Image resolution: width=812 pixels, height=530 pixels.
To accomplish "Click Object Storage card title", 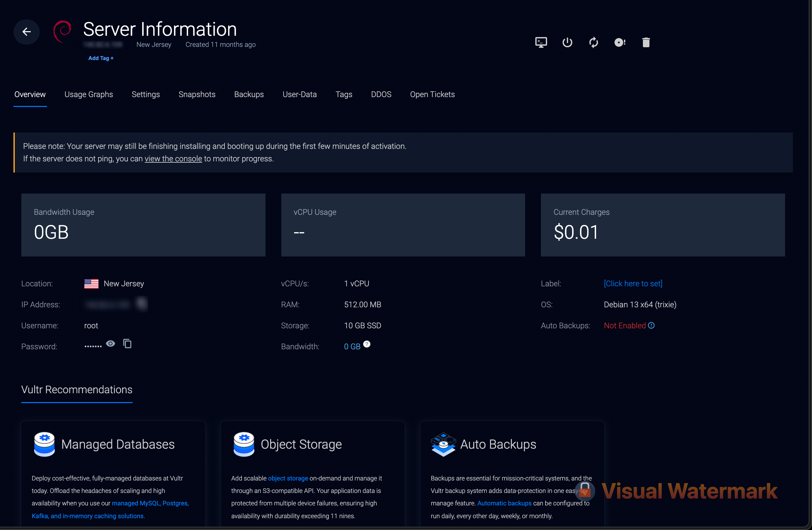I will 301,444.
